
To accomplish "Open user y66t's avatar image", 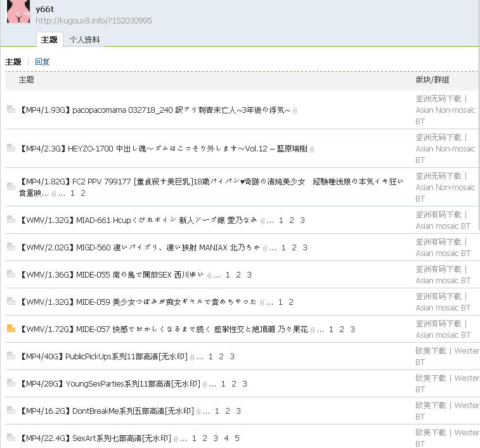I will (x=18, y=11).
